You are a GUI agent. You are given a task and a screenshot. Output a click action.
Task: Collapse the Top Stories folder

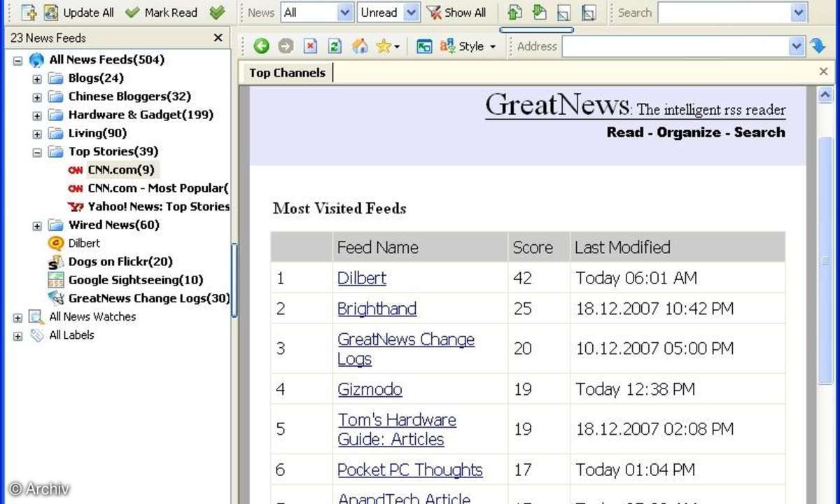tap(37, 152)
